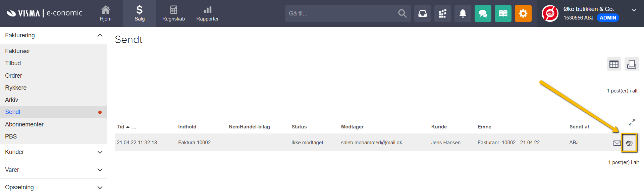Click the envelope icon in invoice row
Image resolution: width=644 pixels, height=195 pixels.
(x=617, y=143)
